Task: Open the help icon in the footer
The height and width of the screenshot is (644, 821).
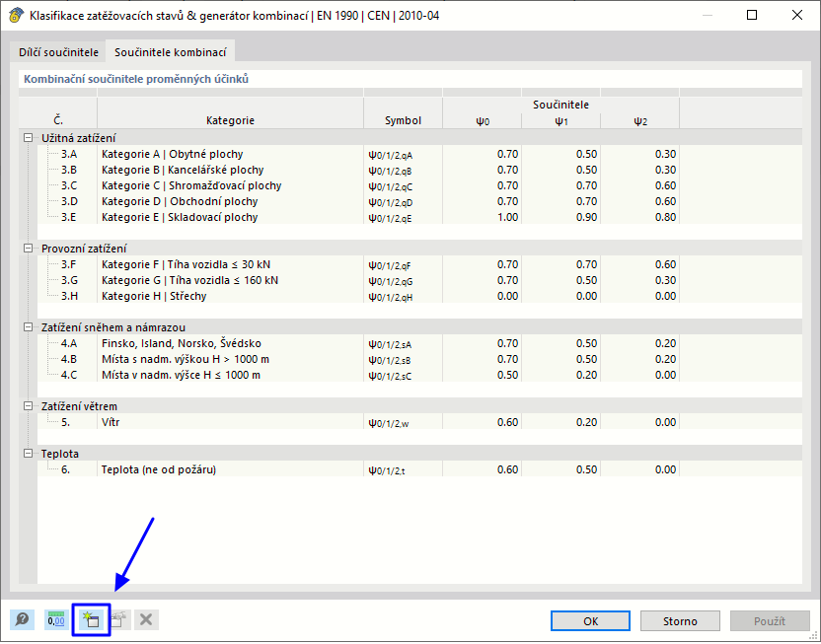Action: pyautogui.click(x=22, y=621)
